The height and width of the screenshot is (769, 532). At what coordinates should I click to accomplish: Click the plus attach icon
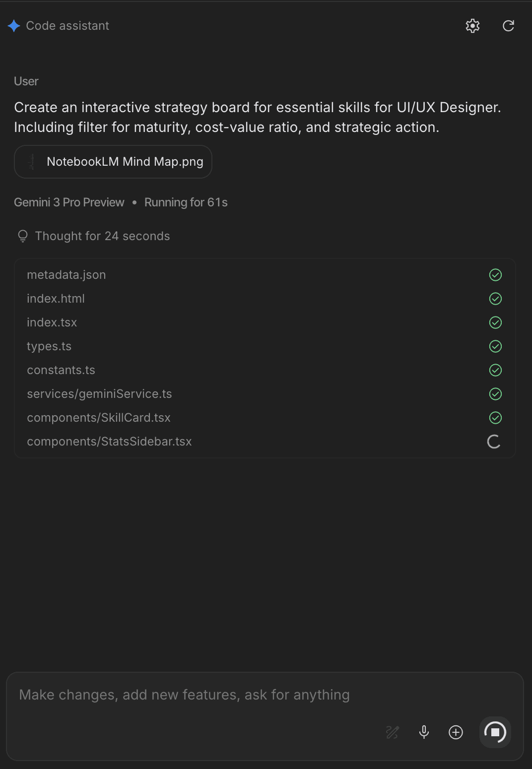[456, 732]
